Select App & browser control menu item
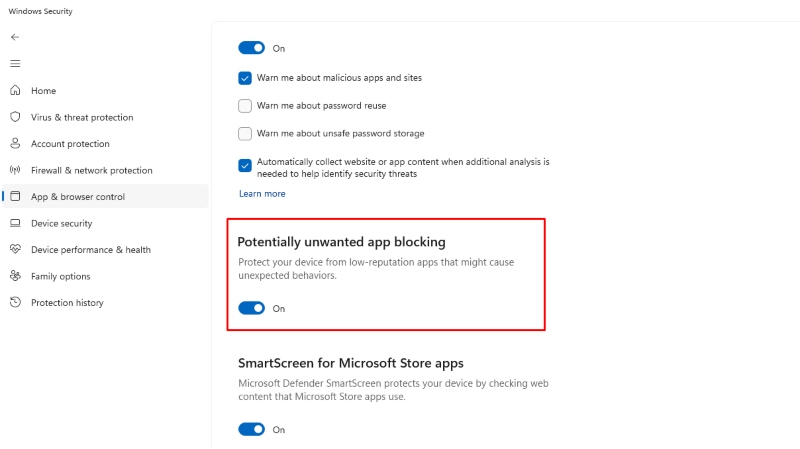Image resolution: width=800 pixels, height=449 pixels. coord(78,197)
